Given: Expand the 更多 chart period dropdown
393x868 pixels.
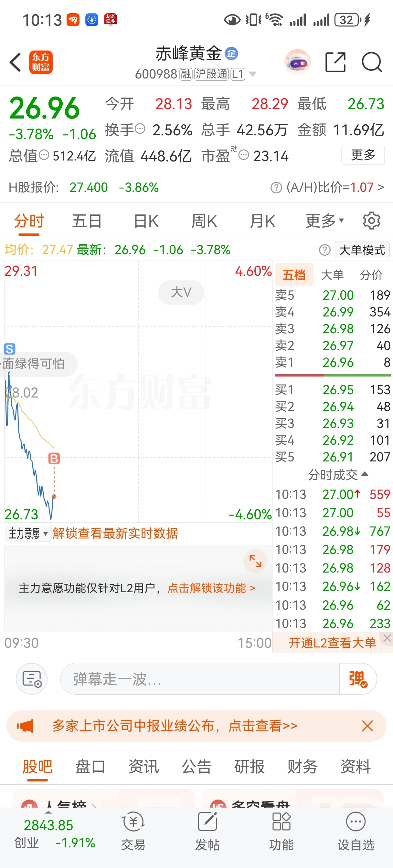Looking at the screenshot, I should [x=324, y=221].
